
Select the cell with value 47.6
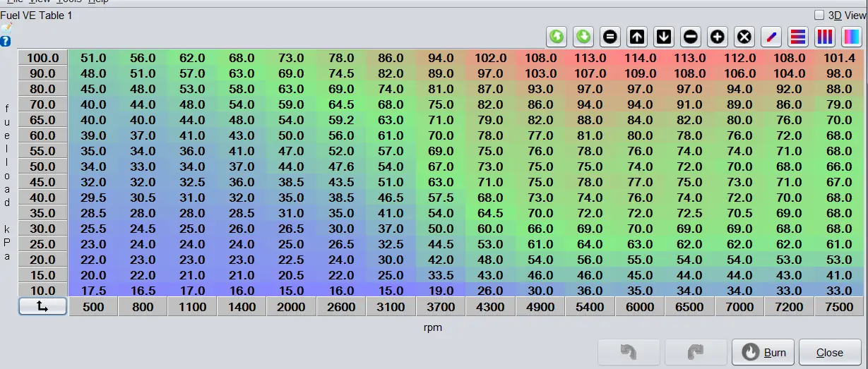[x=342, y=167]
